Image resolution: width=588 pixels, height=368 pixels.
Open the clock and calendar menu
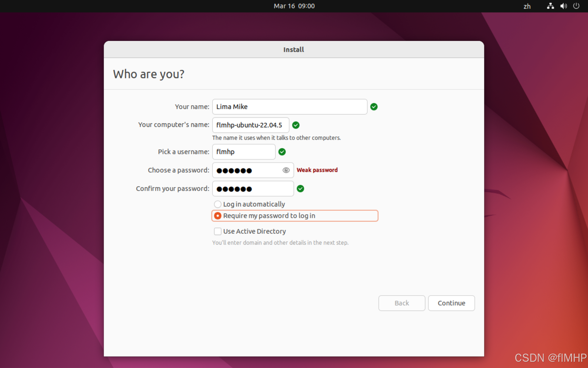(294, 6)
